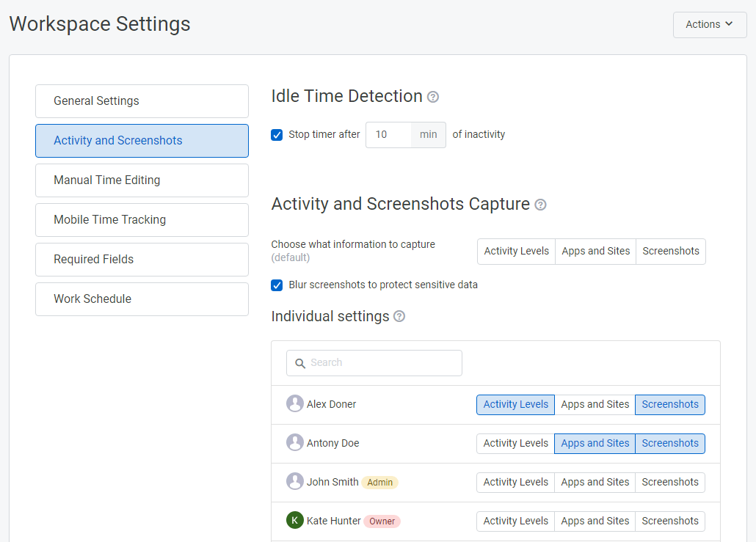Click John Smith's avatar icon
Screen dimensions: 756x542
pyautogui.click(x=294, y=481)
